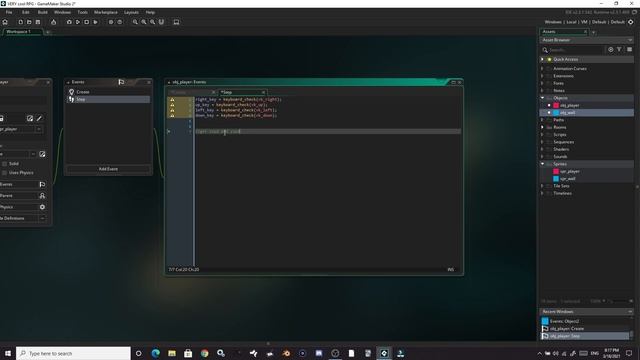Image resolution: width=640 pixels, height=360 pixels.
Task: Open obj_player: Create in Recent Windows
Action: coord(584,329)
